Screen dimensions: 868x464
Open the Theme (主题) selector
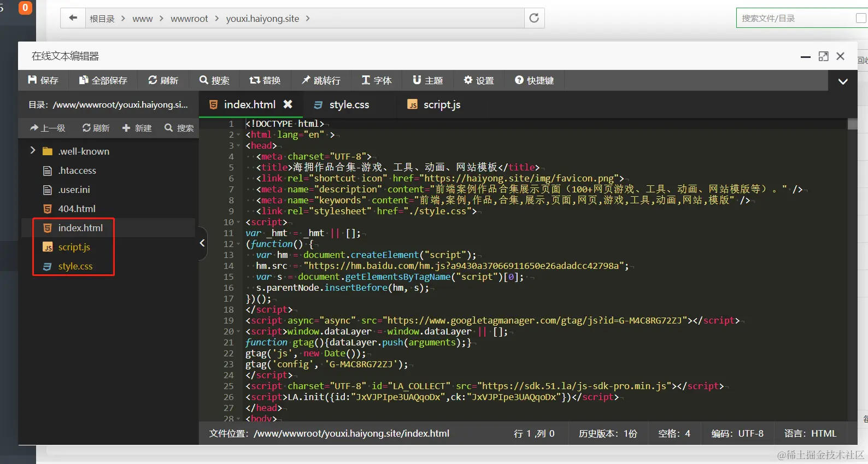(428, 80)
